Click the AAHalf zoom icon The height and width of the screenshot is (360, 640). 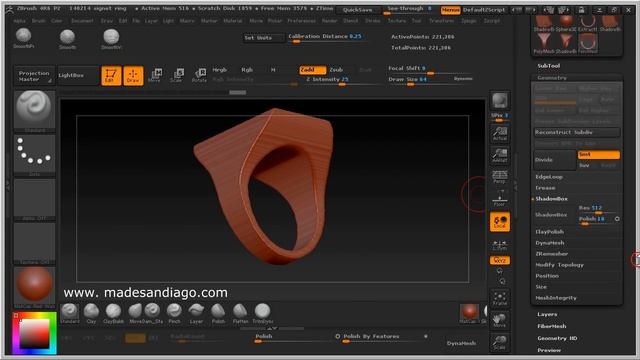pos(500,156)
